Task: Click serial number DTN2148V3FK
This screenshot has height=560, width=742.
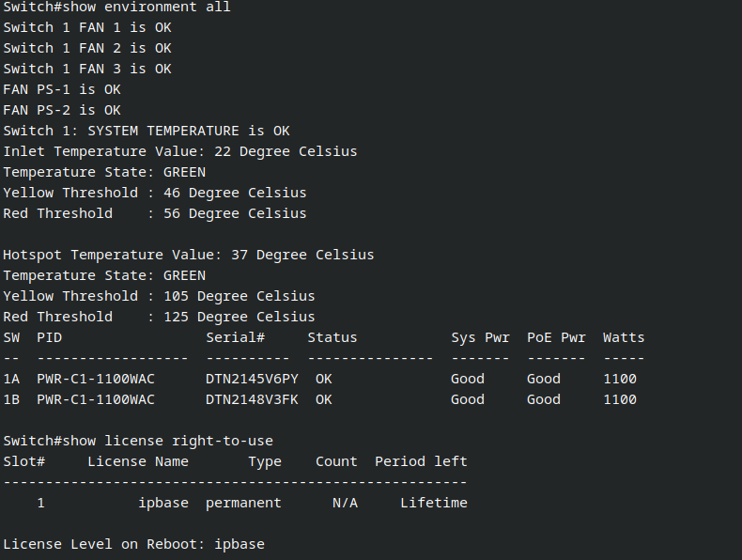Action: (x=252, y=399)
